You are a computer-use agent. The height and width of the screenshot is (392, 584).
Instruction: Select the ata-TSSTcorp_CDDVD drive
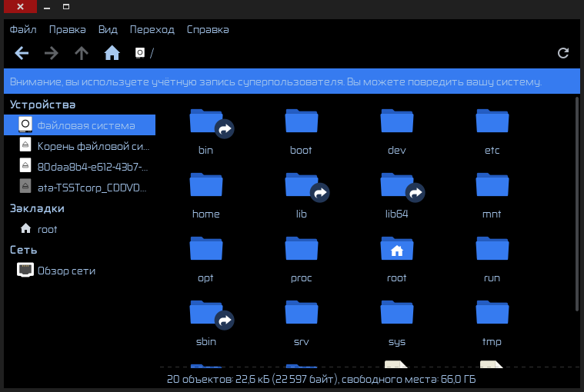click(80, 187)
